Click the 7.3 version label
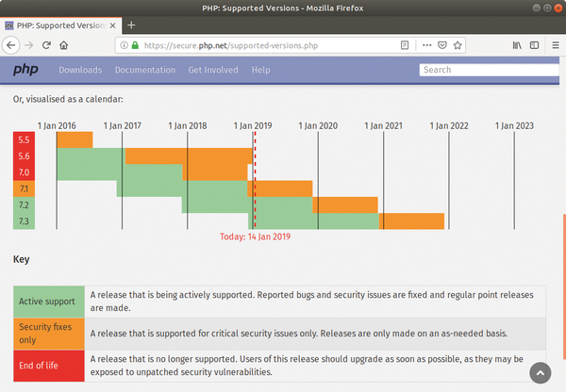 [24, 221]
